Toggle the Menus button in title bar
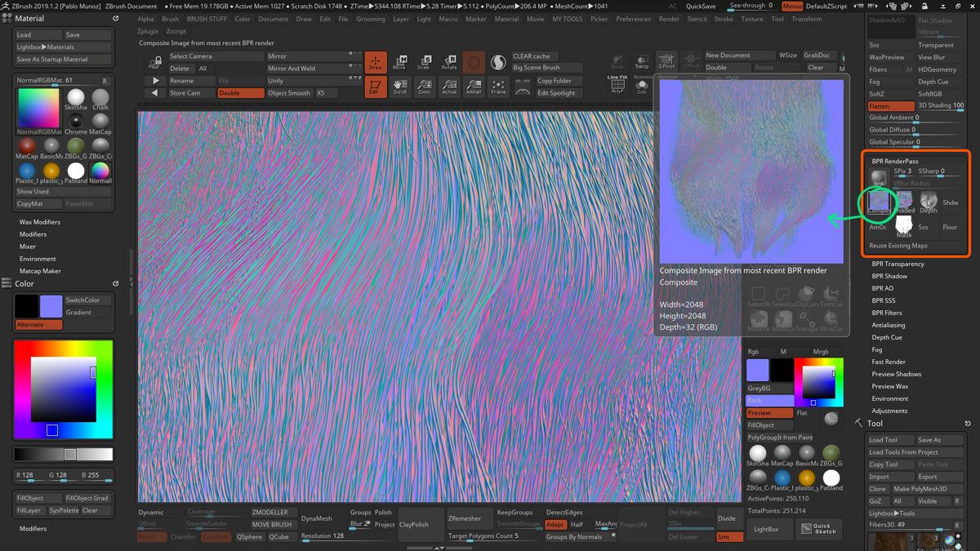Image resolution: width=980 pixels, height=551 pixels. coord(792,7)
